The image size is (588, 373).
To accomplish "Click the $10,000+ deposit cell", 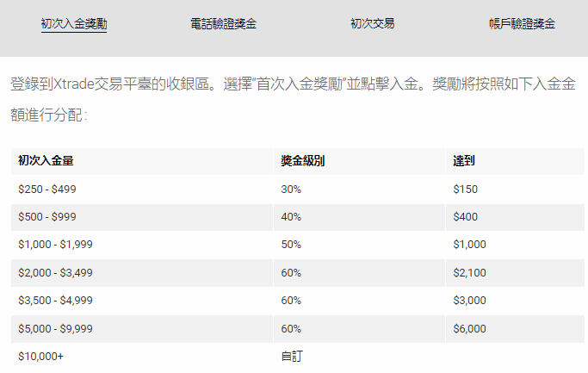I will (142, 357).
